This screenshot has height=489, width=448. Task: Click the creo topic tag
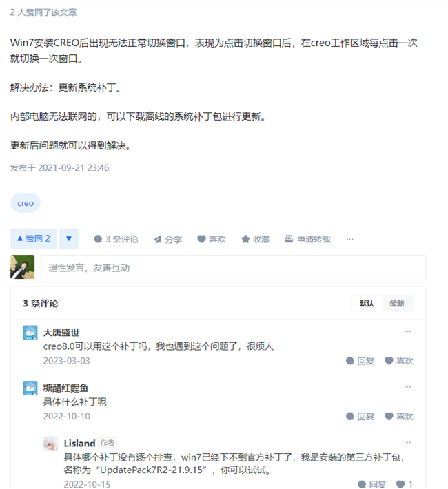[x=26, y=203]
